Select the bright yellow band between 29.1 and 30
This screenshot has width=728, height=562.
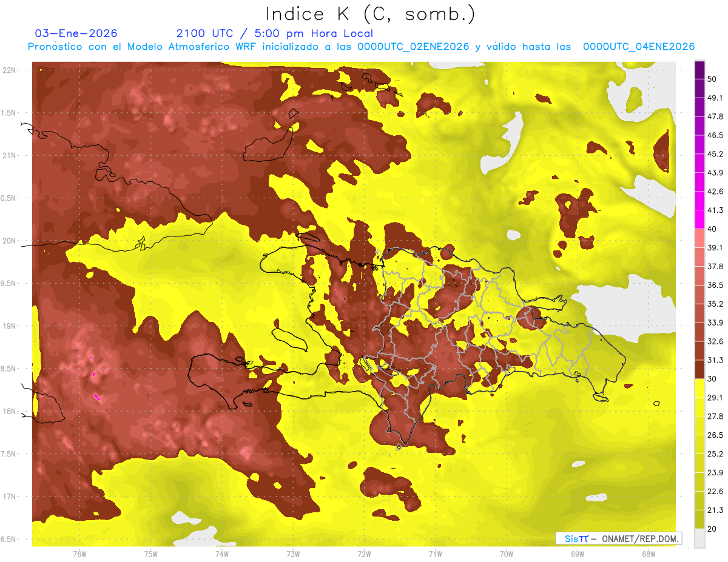[x=699, y=388]
